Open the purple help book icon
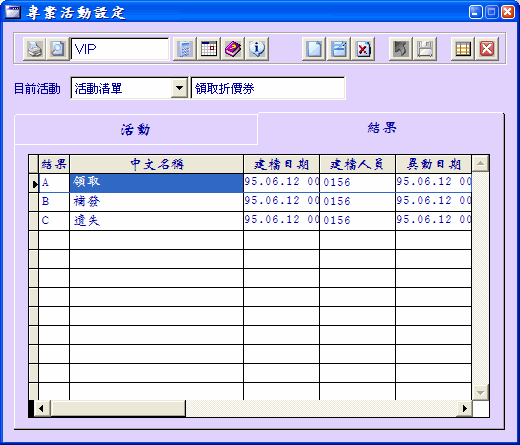Viewport: 520px width, 445px height. pos(233,49)
